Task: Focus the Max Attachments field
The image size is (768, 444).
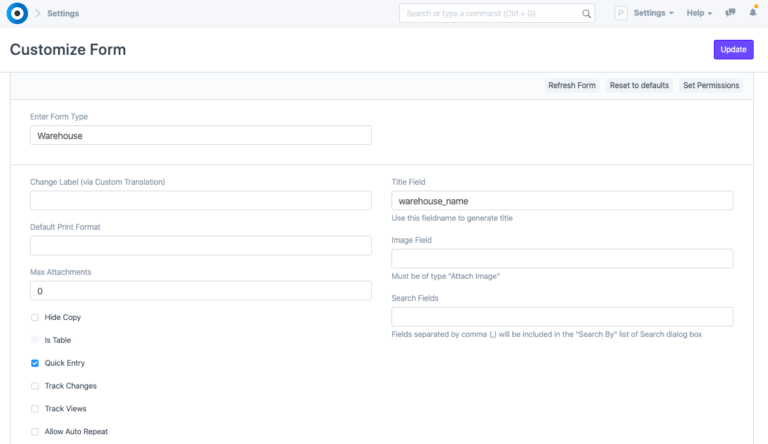Action: [200, 291]
